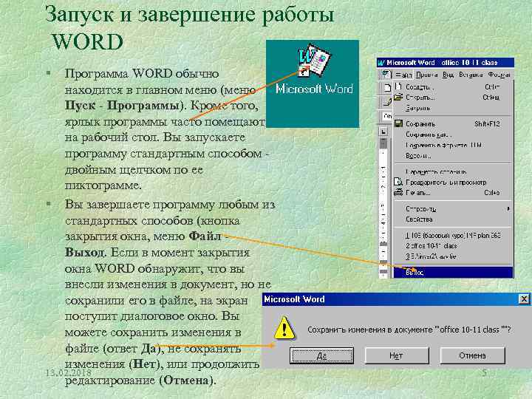Click the L-shaped tab alignment selector on ruler
The height and width of the screenshot is (399, 532).
(383, 131)
